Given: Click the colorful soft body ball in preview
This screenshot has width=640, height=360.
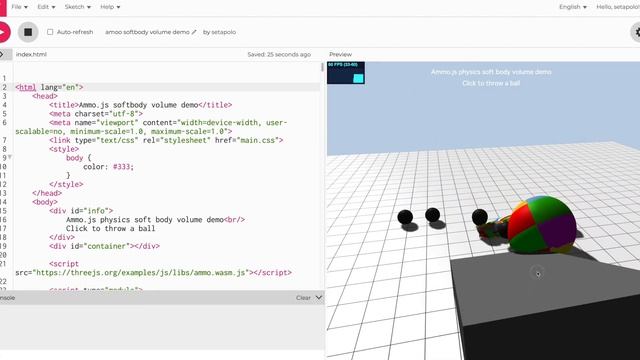Looking at the screenshot, I should [542, 224].
